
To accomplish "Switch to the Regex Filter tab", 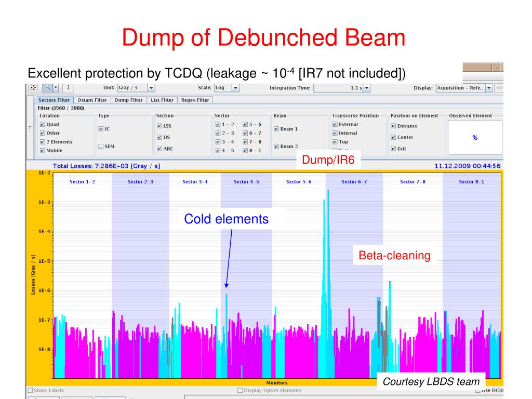I will pos(195,100).
